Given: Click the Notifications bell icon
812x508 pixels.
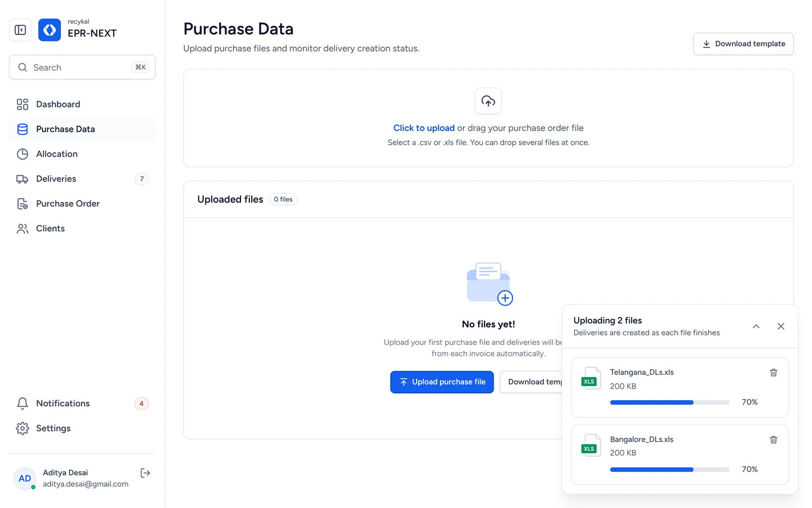Looking at the screenshot, I should [x=22, y=403].
